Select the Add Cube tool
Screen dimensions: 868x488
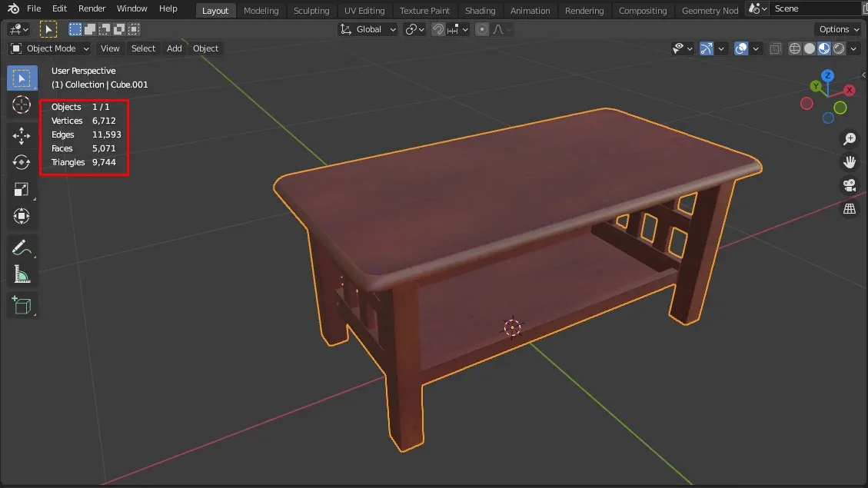(22, 305)
